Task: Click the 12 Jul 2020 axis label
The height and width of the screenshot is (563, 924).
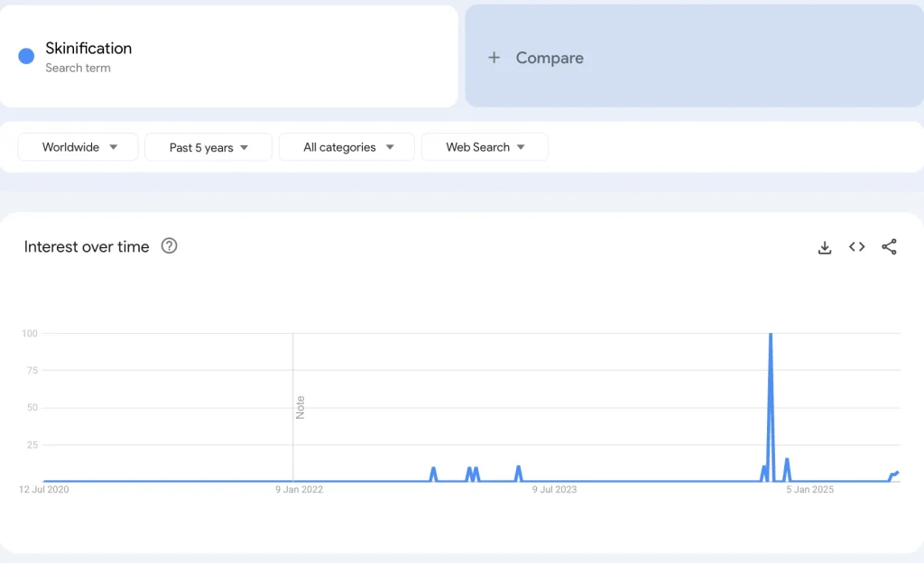Action: tap(44, 490)
